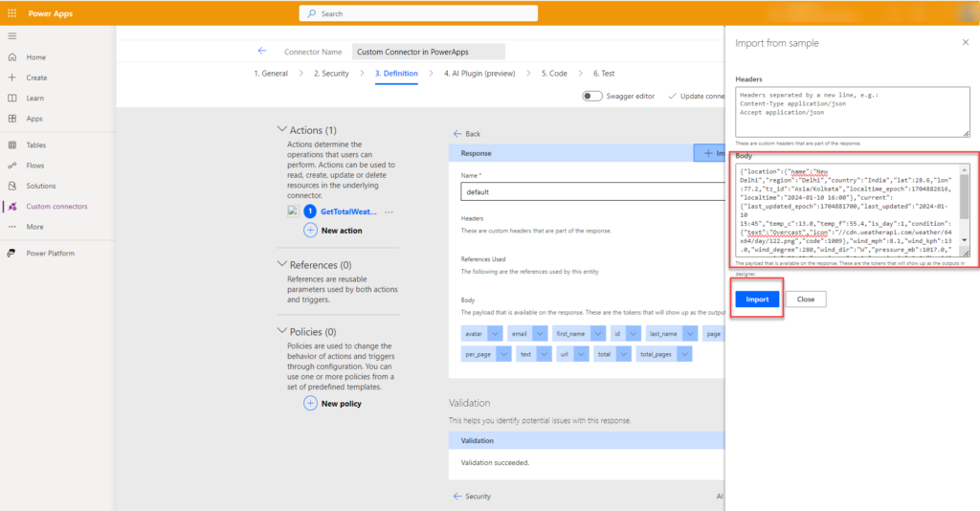Expand the References (0) section
Image resolution: width=980 pixels, height=511 pixels.
[x=281, y=264]
